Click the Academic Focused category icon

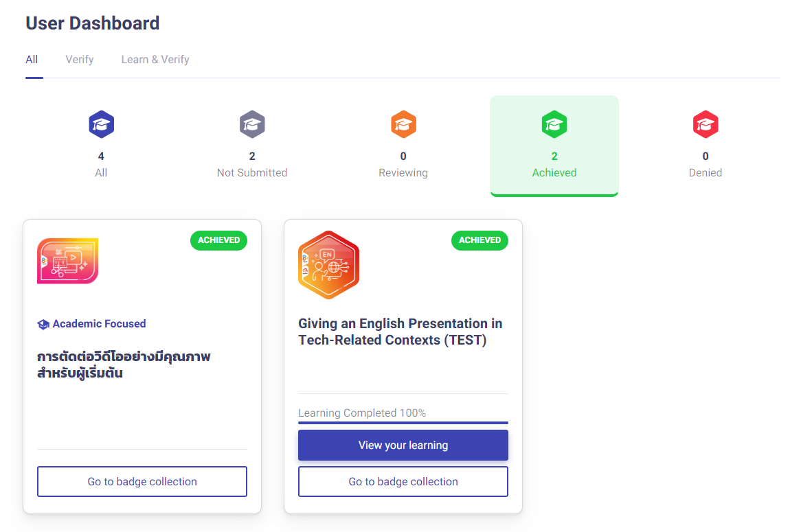(x=43, y=324)
